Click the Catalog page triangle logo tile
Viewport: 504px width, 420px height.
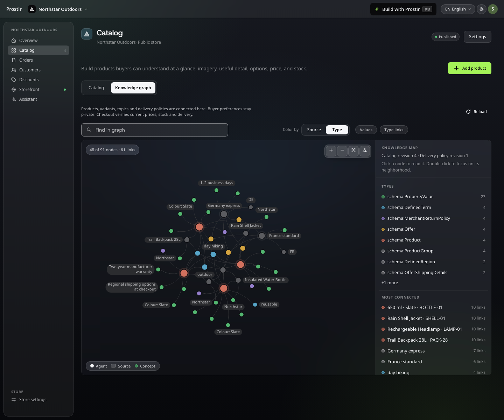87,34
